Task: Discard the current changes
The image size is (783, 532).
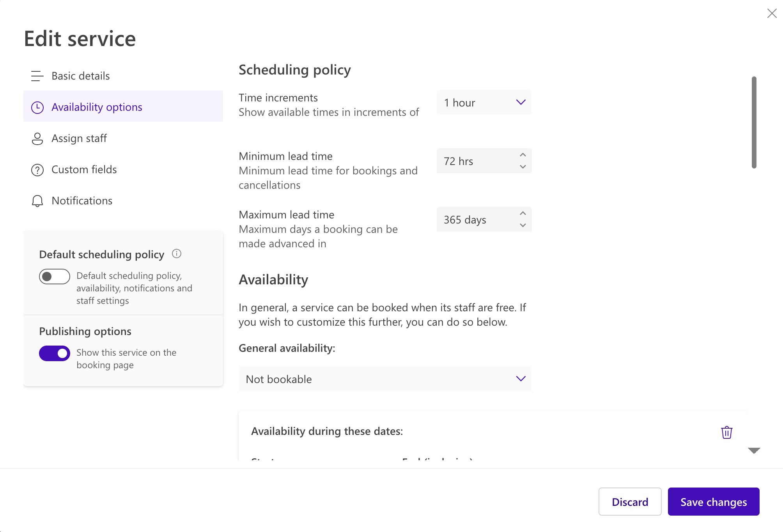Action: (x=629, y=502)
